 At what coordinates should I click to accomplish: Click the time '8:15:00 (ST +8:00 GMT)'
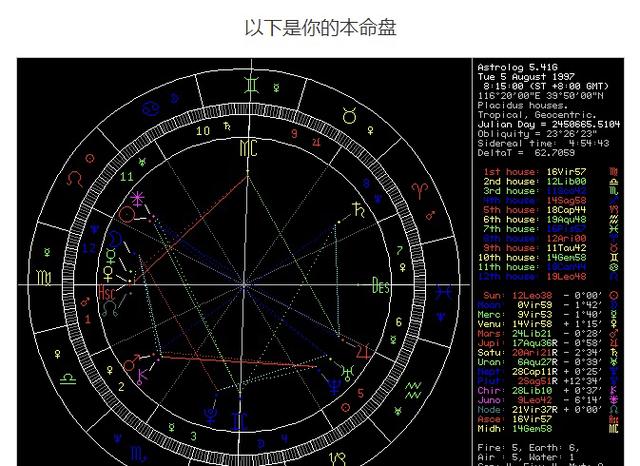546,87
